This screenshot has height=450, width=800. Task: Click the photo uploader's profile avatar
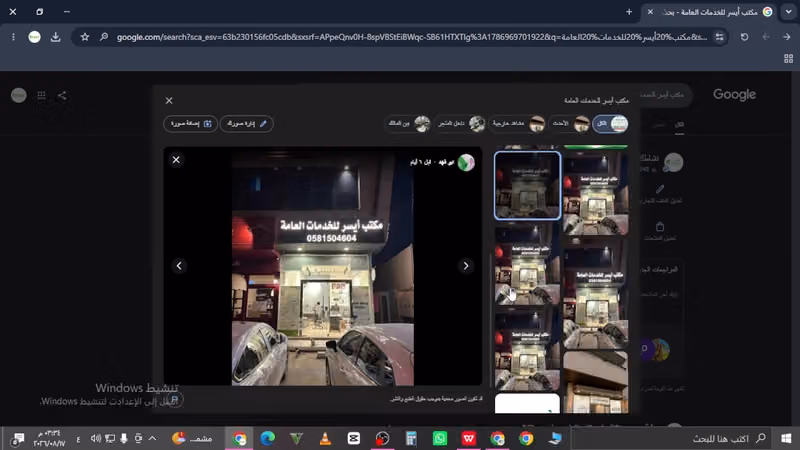point(466,162)
